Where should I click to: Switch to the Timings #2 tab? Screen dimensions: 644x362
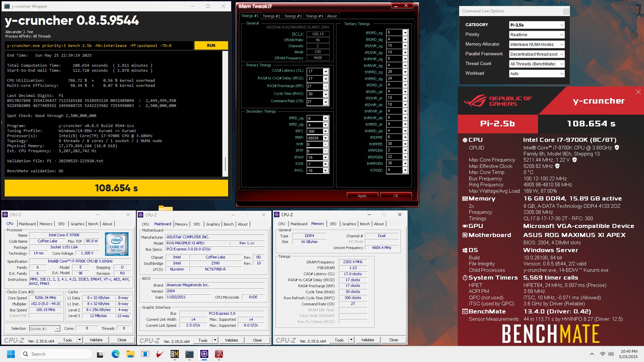point(271,16)
